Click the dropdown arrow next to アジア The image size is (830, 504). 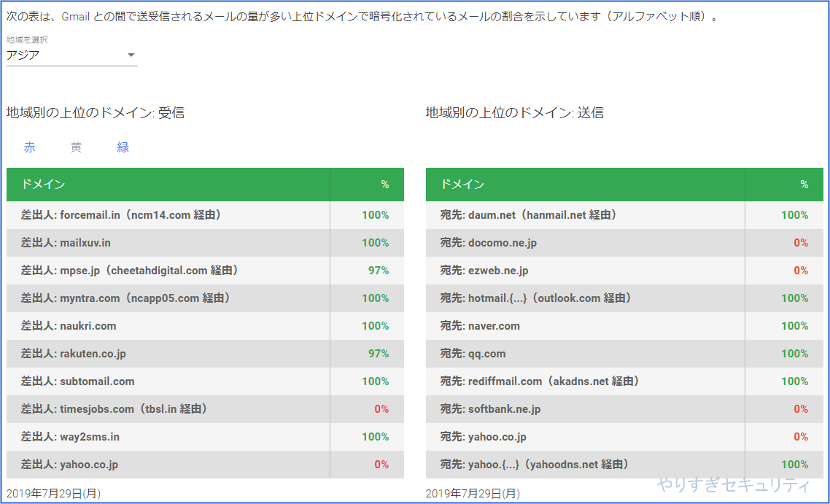131,55
